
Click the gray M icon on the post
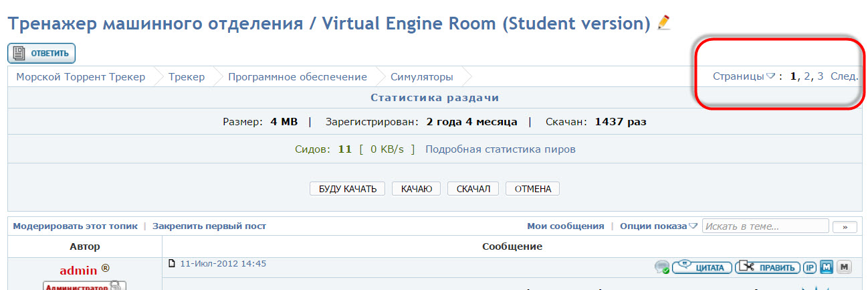point(844,267)
